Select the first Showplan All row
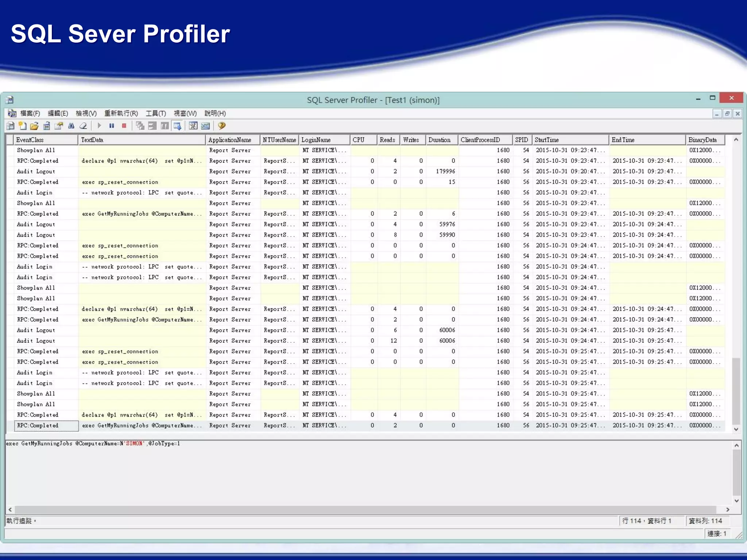Screen dimensions: 747x560 tap(365, 150)
